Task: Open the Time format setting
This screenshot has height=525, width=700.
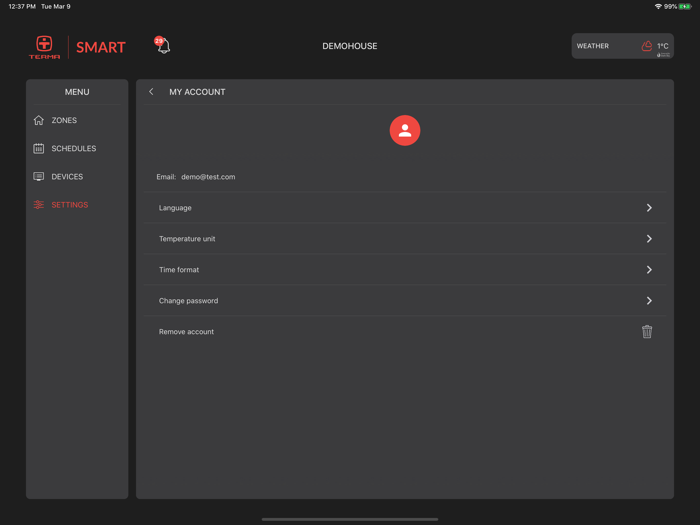Action: point(405,269)
